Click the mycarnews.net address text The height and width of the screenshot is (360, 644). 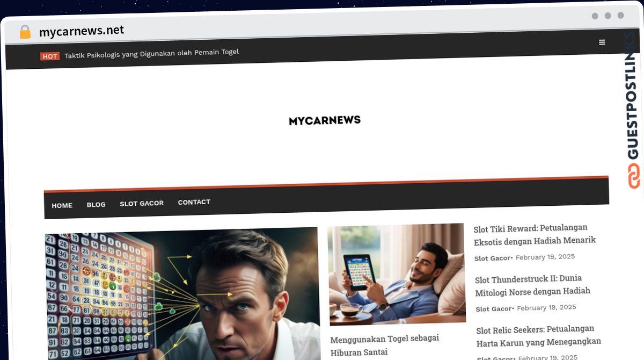(x=82, y=31)
